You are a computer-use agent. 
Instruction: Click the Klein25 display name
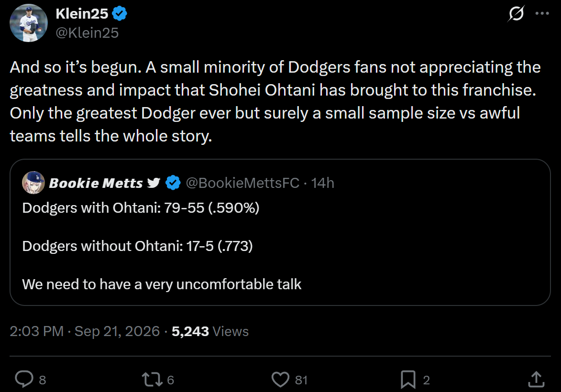[82, 14]
